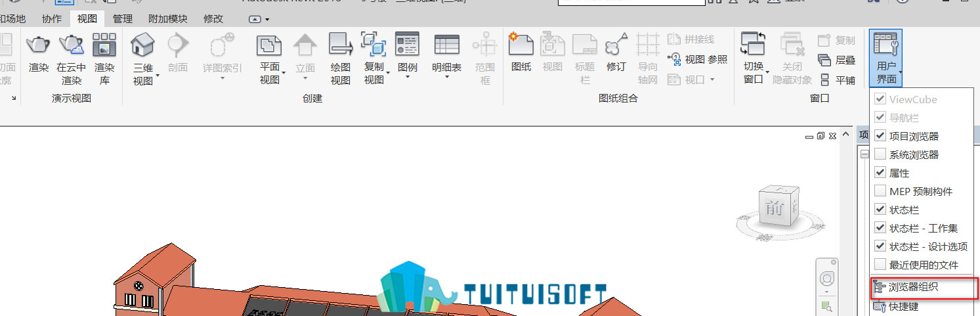This screenshot has height=316, width=980.
Task: Click the graphics panel dialog launcher arrow
Action: tap(14, 99)
